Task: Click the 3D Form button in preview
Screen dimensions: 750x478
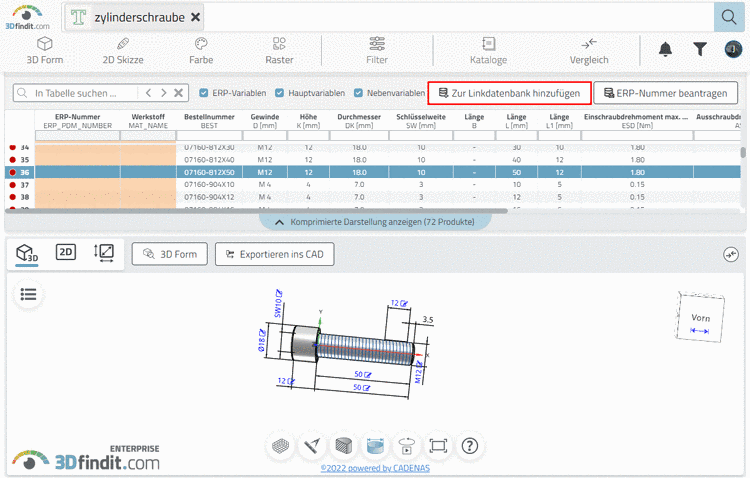Action: pyautogui.click(x=170, y=254)
